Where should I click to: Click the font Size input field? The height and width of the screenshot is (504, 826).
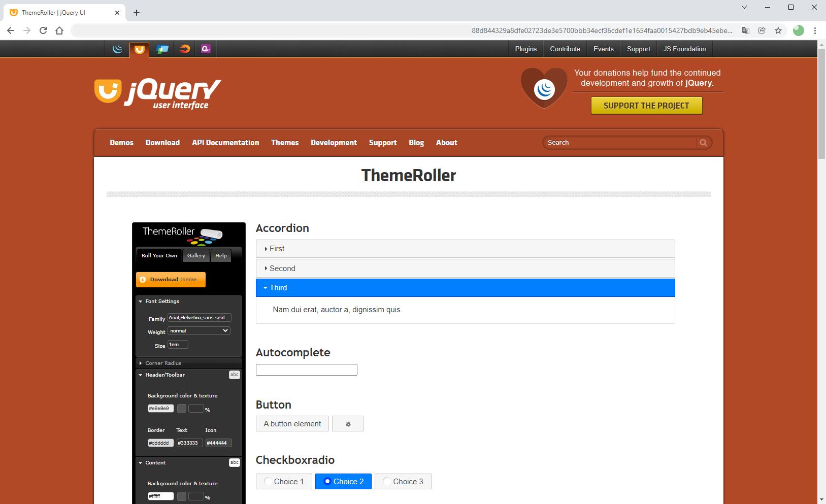[178, 345]
